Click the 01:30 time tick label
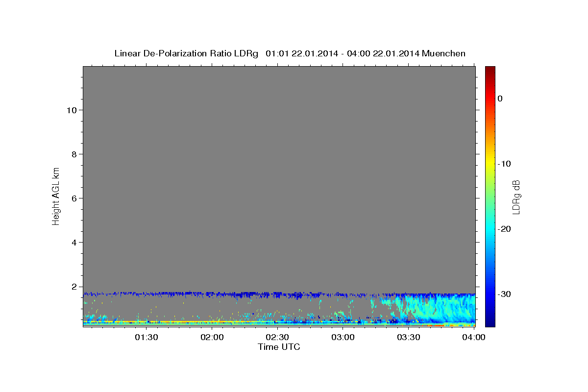 [x=147, y=337]
